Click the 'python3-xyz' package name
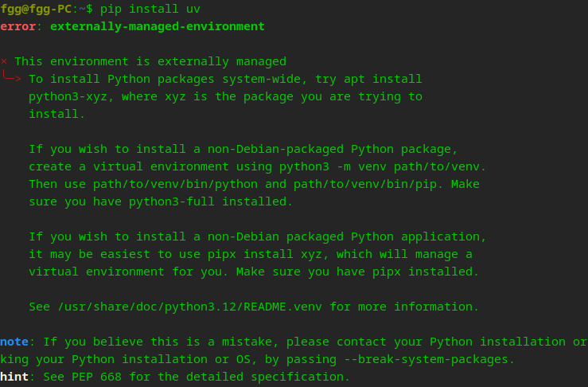Screen dimensions: 588x387 [68, 96]
